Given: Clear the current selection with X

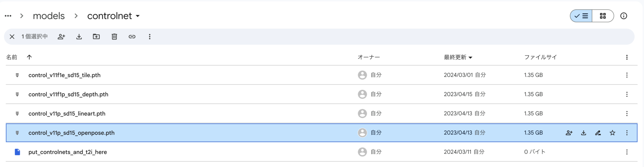Looking at the screenshot, I should (12, 37).
